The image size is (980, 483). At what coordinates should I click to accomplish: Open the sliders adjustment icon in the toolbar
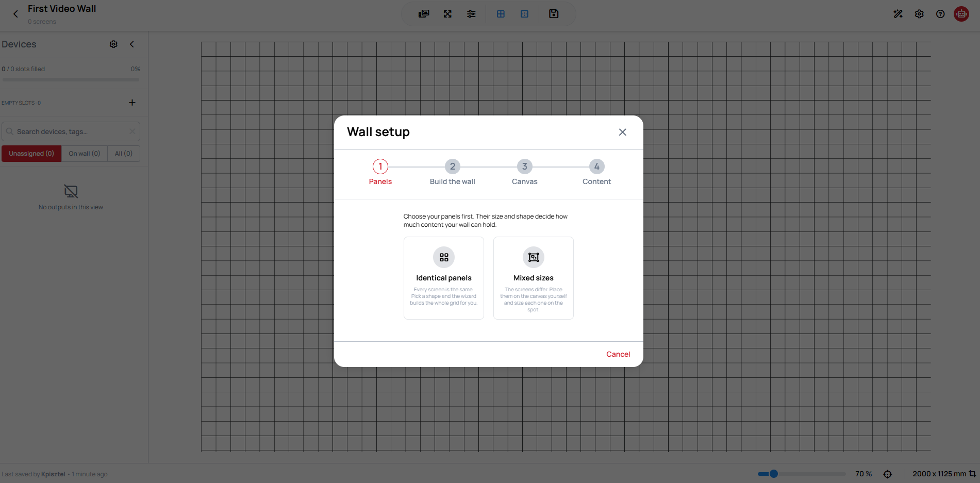pos(471,14)
